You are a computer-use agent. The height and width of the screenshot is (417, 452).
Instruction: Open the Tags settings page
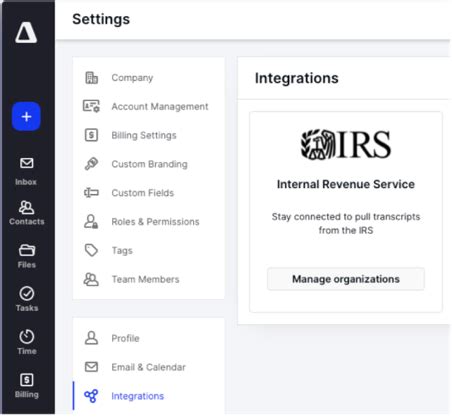tap(149, 250)
